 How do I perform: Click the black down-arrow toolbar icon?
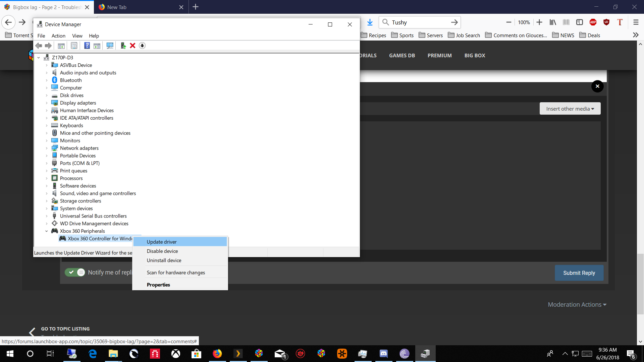(142, 46)
